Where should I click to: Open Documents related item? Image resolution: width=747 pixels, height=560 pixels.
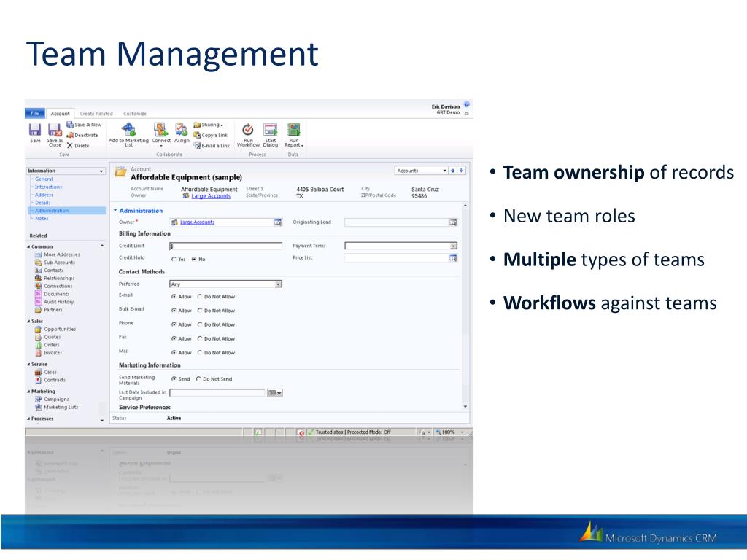point(52,295)
